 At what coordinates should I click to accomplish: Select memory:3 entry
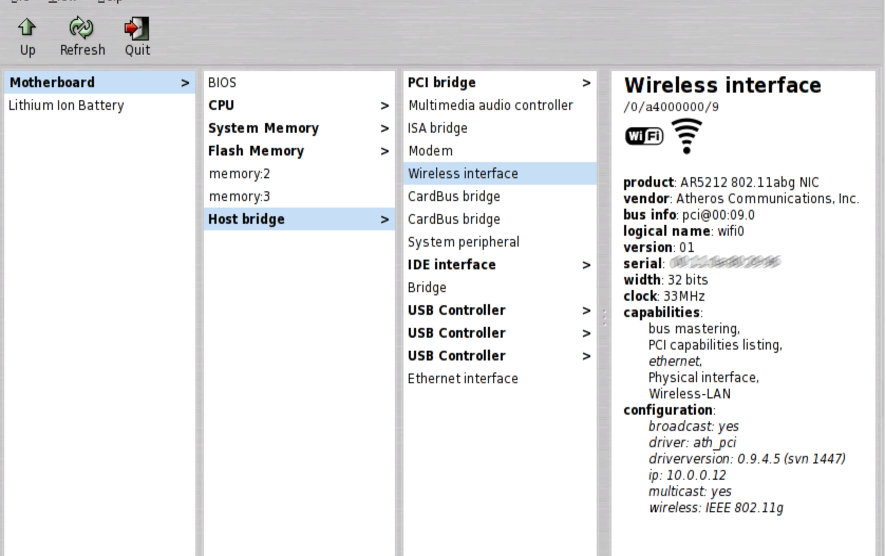[299, 196]
